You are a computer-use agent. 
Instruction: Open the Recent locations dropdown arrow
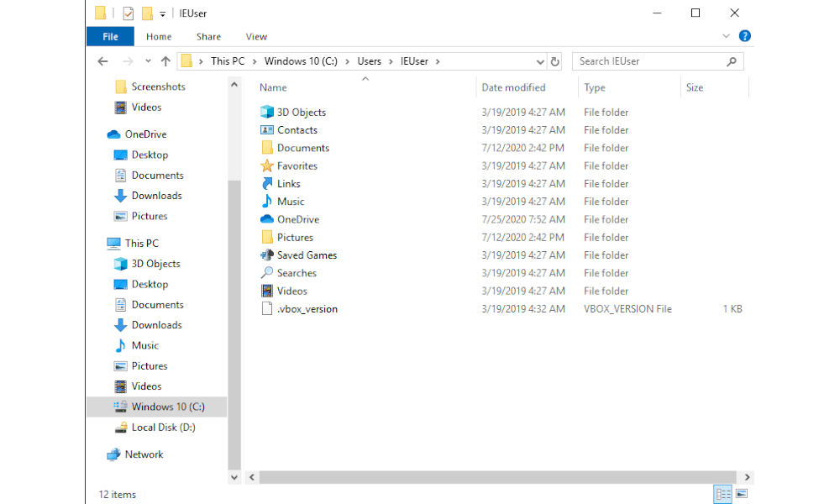tap(148, 61)
